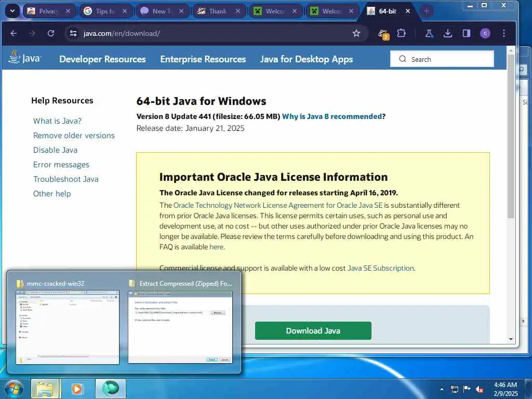This screenshot has width=532, height=399.
Task: Open Java SE Subscription link
Action: [381, 268]
